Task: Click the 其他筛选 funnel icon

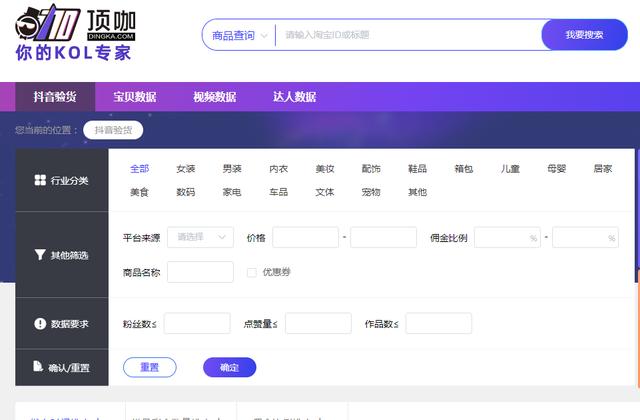Action: click(40, 255)
